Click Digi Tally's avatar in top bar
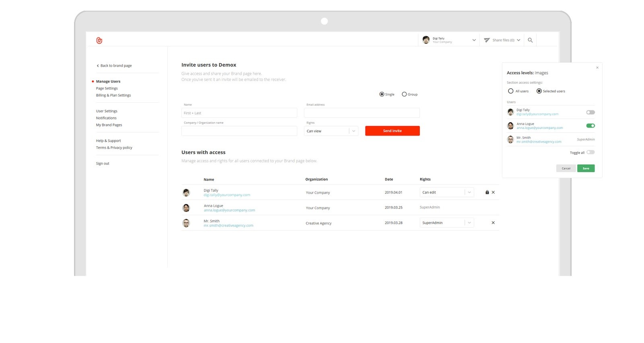Screen dimensions: 644x343 coord(426,40)
